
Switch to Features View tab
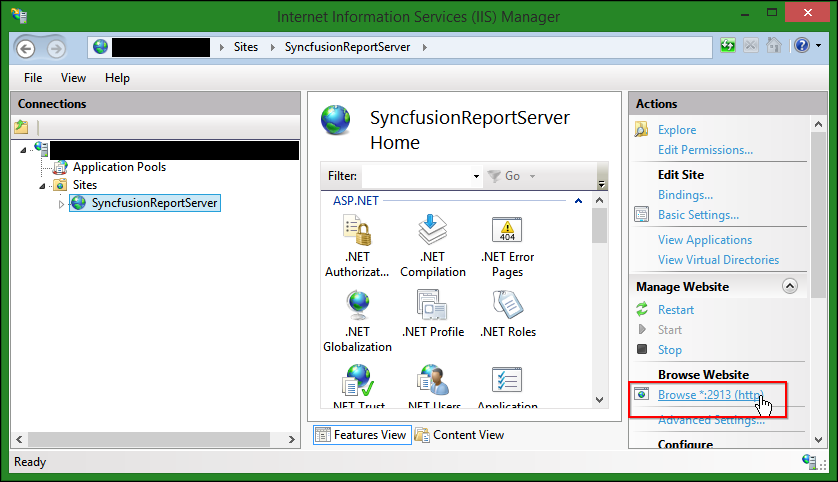(x=362, y=435)
